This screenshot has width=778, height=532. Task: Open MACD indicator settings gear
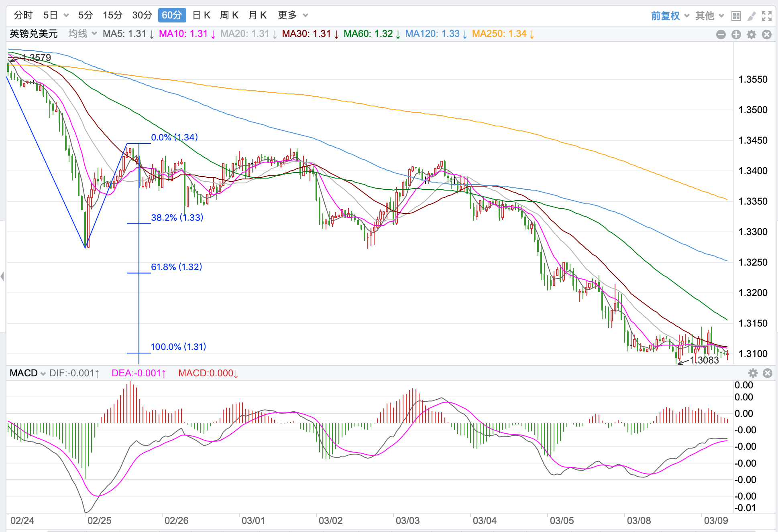coord(753,373)
